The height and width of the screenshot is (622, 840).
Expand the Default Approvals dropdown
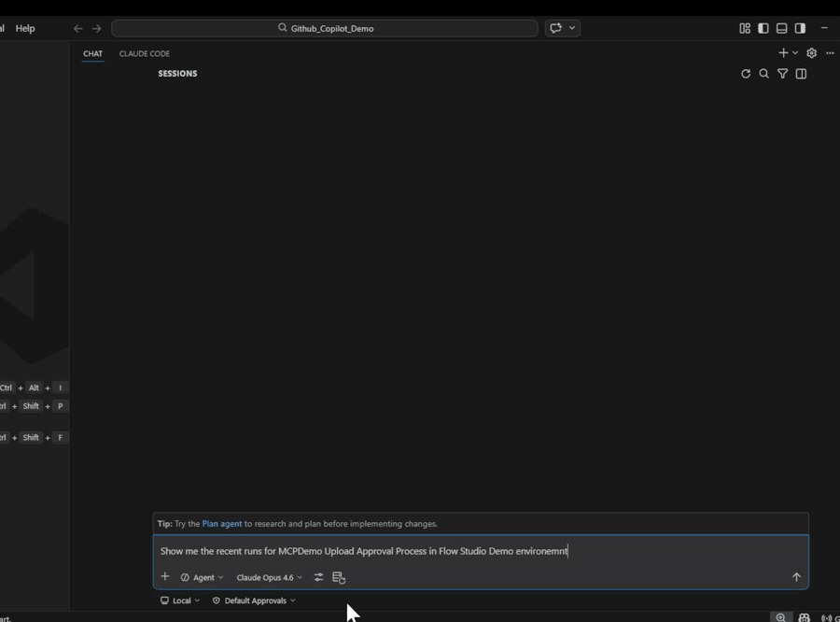[253, 601]
